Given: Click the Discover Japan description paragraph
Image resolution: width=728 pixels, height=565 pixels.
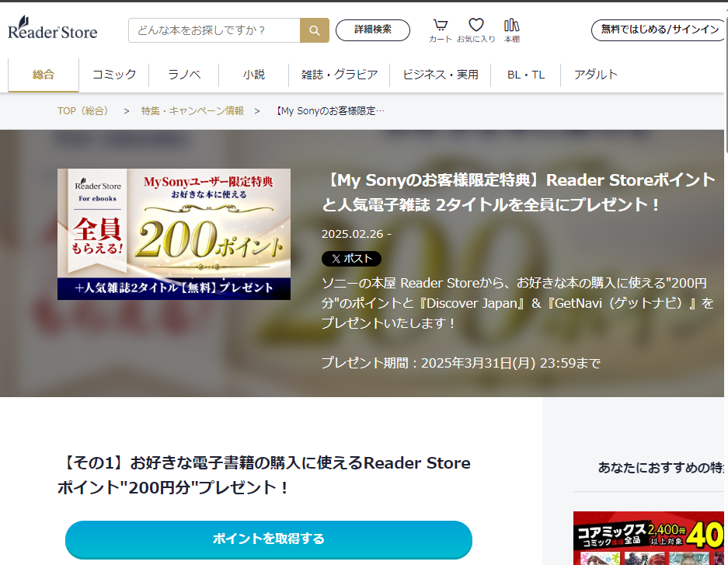Looking at the screenshot, I should (517, 303).
